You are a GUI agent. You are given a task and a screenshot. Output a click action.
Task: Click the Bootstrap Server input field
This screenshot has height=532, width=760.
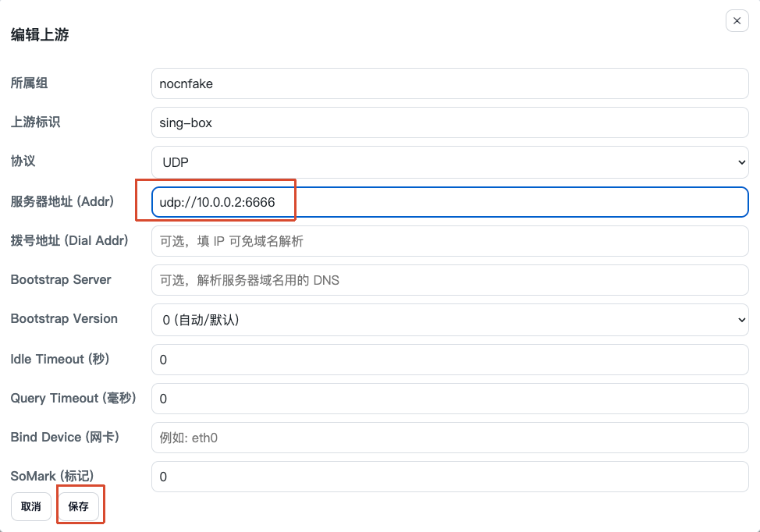pos(449,280)
